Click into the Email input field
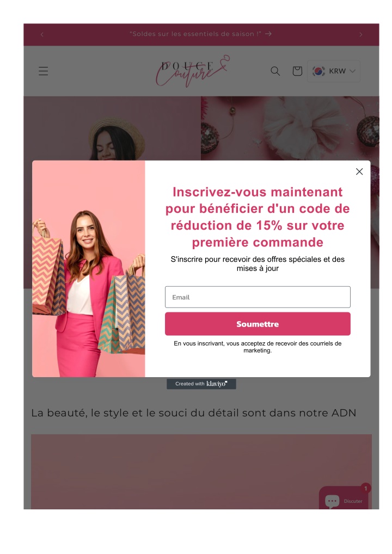The height and width of the screenshot is (554, 392). pos(258,297)
